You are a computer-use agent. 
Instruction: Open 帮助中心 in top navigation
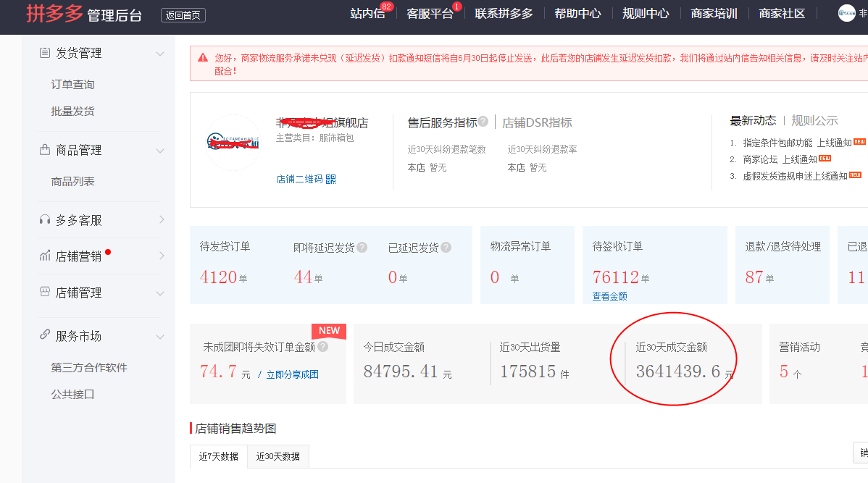[577, 14]
